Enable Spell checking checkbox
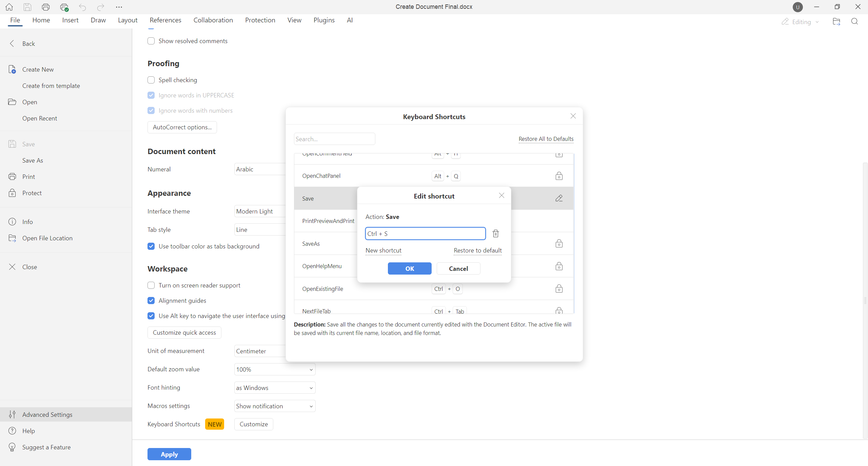The height and width of the screenshot is (466, 868). coord(151,80)
